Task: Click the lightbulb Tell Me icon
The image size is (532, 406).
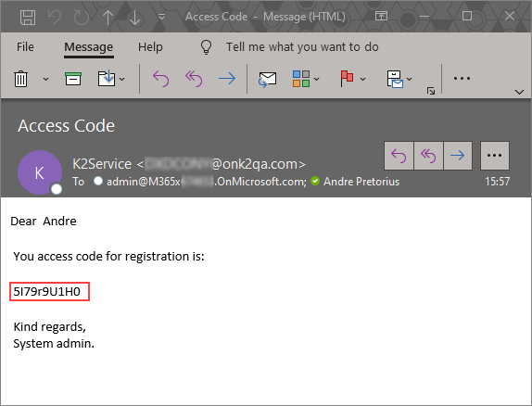Action: [x=207, y=47]
